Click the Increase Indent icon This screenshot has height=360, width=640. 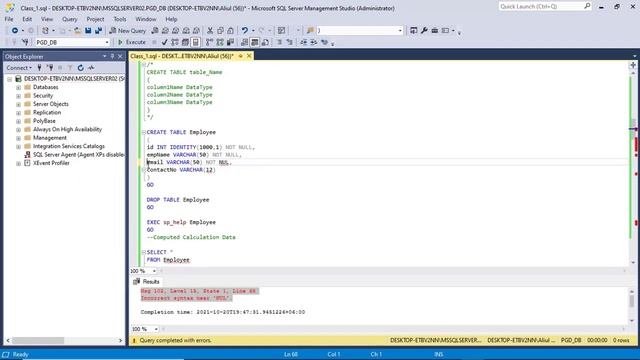click(x=313, y=42)
